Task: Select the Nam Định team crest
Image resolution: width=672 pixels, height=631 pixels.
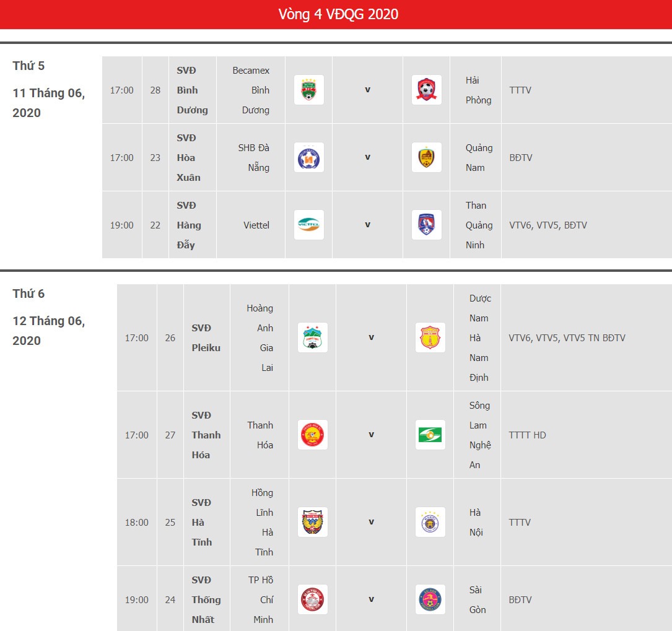Action: [x=430, y=337]
